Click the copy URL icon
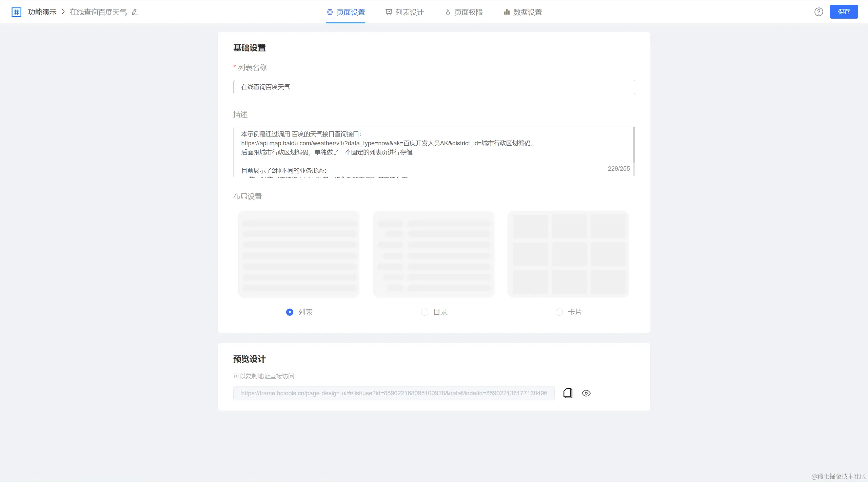868x482 pixels. (x=568, y=393)
